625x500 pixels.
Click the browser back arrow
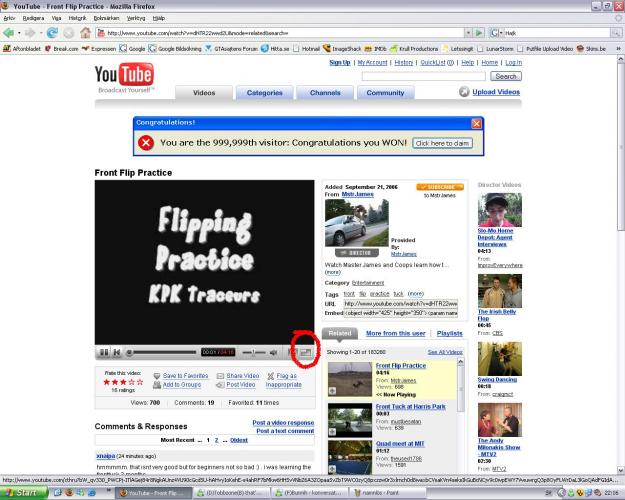pos(10,32)
